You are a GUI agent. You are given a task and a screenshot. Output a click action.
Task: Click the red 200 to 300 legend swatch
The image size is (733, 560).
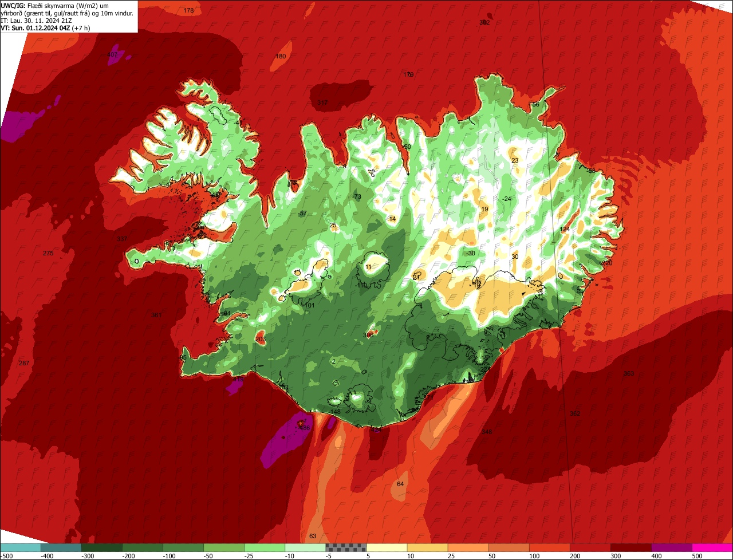pos(590,547)
